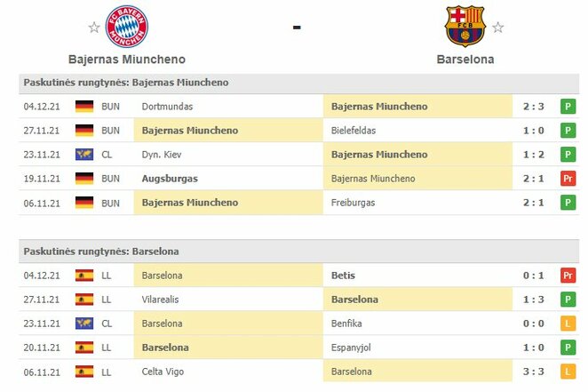Viewport: 588px width, 392px height.
Task: Click green P badge for Dortmundas match
Action: [x=567, y=107]
